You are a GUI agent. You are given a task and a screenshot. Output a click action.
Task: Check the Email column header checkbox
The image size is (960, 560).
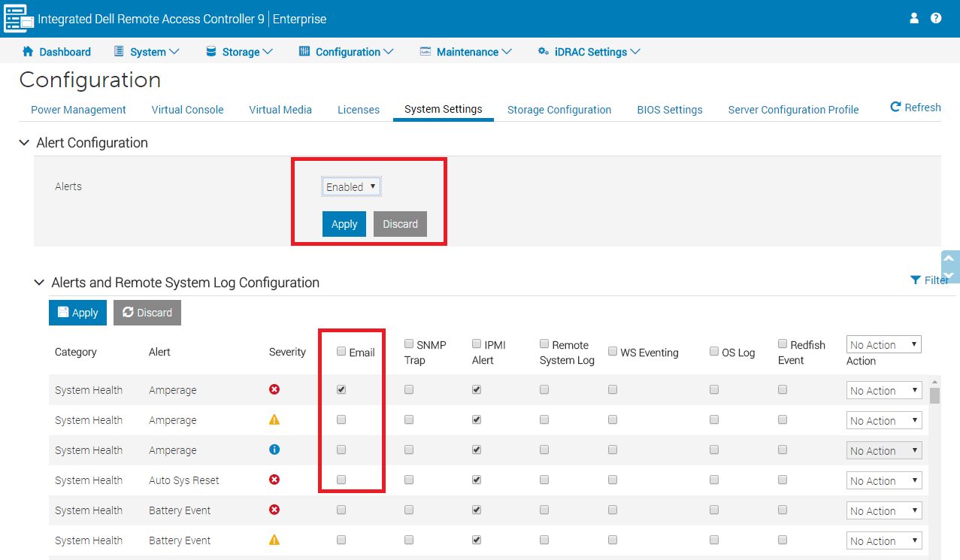pyautogui.click(x=341, y=351)
